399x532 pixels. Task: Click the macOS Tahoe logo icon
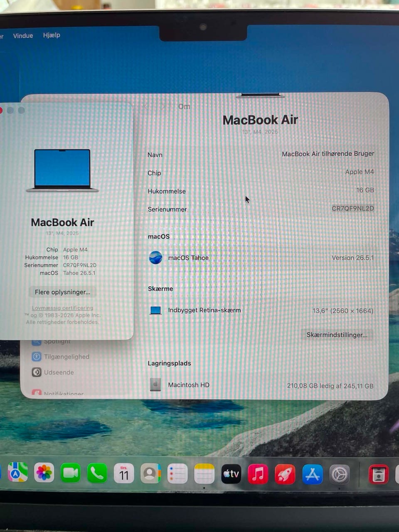[156, 258]
